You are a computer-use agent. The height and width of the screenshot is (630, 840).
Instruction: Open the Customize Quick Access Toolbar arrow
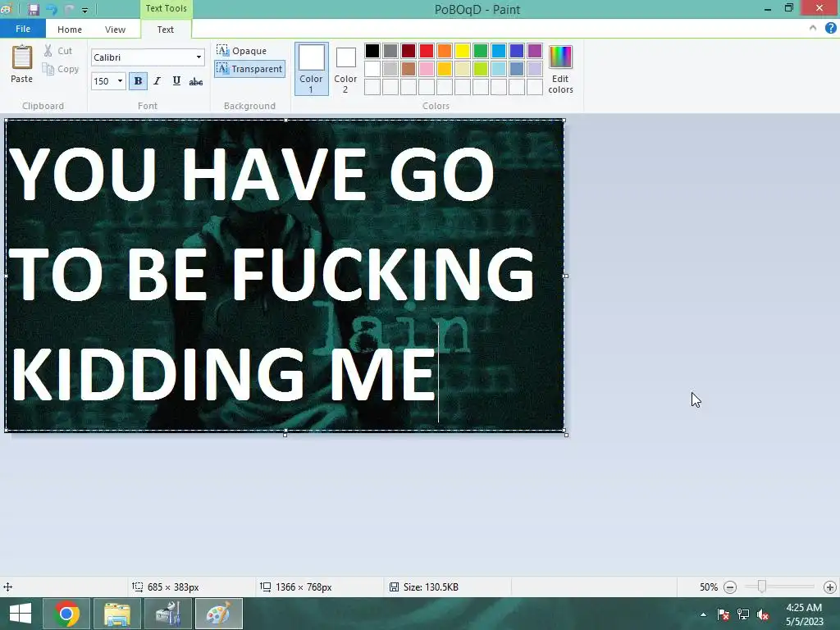coord(84,10)
